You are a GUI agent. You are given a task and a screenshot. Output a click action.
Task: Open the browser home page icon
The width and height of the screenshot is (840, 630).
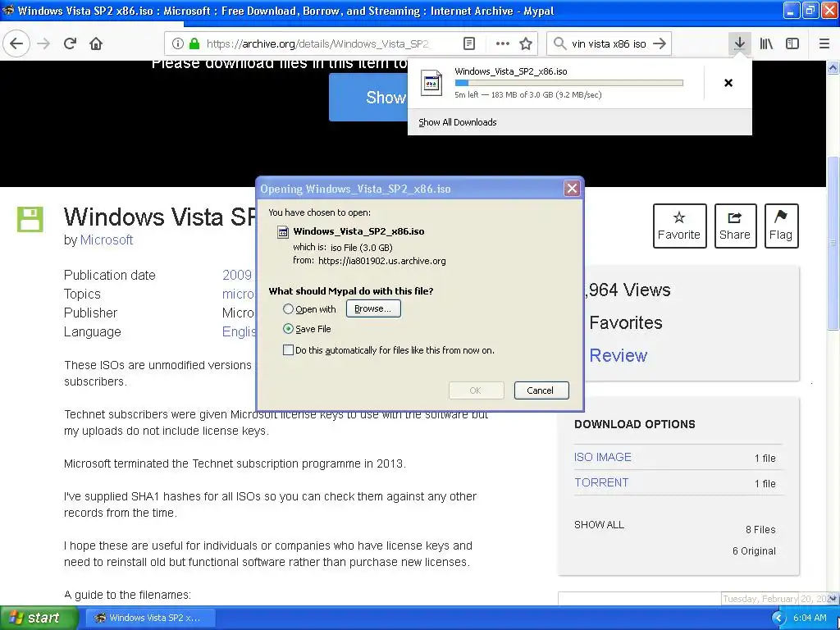(96, 43)
